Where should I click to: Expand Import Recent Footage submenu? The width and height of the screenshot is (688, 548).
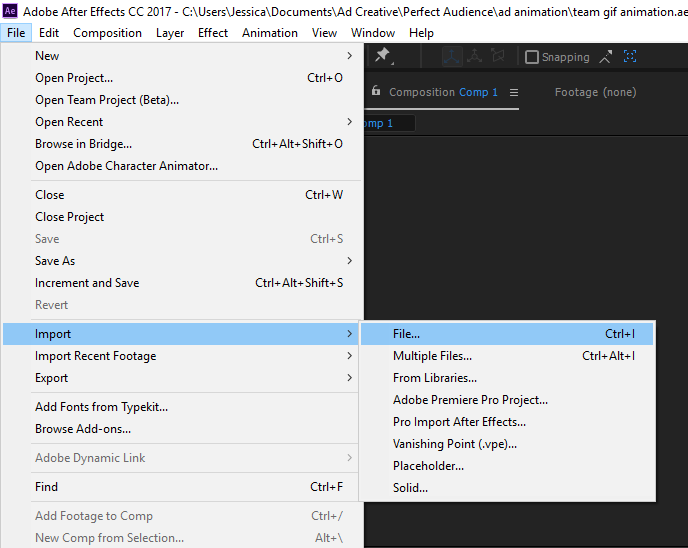click(x=182, y=355)
